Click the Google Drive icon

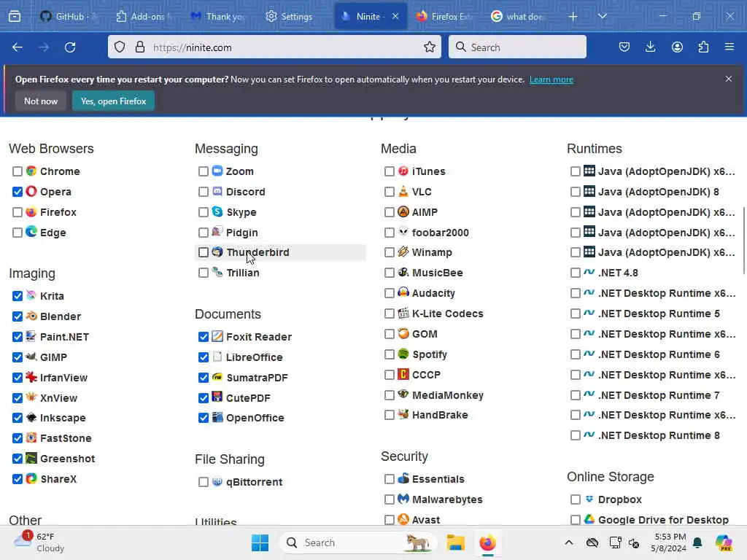click(x=589, y=519)
